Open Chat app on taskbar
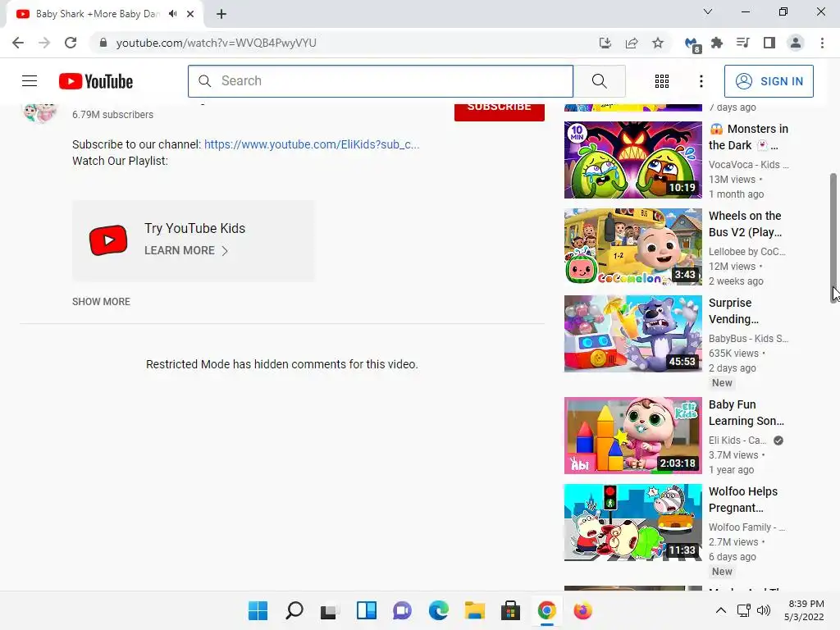The image size is (840, 630). pos(402,610)
